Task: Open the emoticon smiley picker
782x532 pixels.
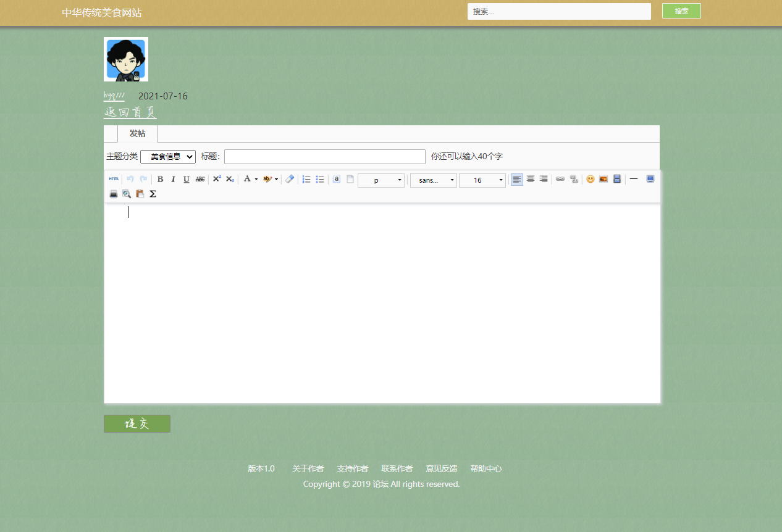Action: [591, 179]
